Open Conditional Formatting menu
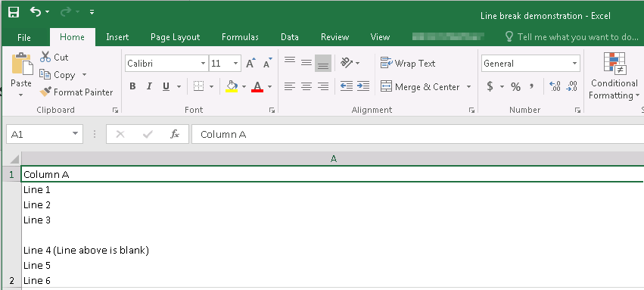 coord(614,76)
